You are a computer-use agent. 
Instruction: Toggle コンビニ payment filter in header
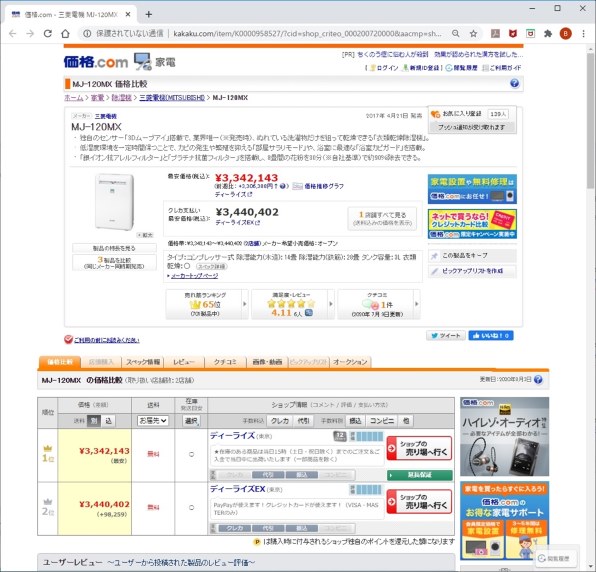(x=382, y=421)
